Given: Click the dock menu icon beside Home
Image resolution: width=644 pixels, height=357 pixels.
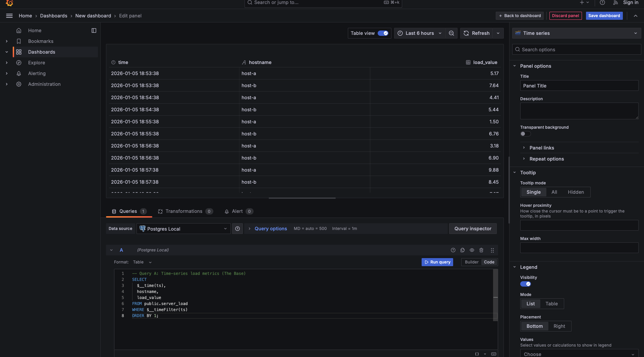Looking at the screenshot, I should pos(94,31).
